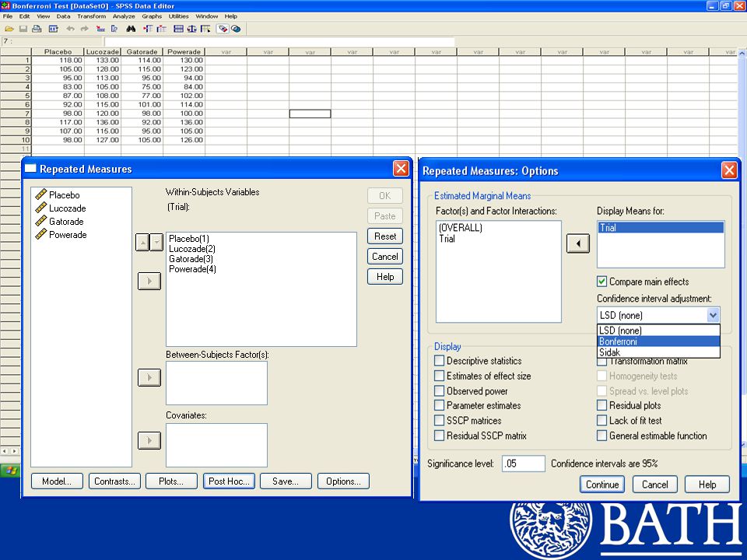The image size is (747, 560).
Task: Open the Graphs menu
Action: (x=152, y=16)
